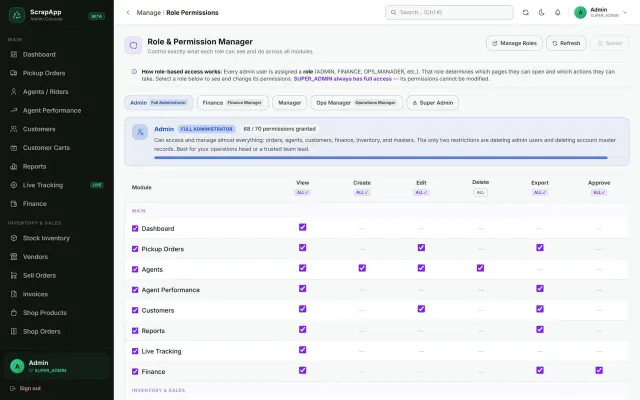Click the permissions granted progress bar
Viewport: 640px width, 400px height.
380,158
